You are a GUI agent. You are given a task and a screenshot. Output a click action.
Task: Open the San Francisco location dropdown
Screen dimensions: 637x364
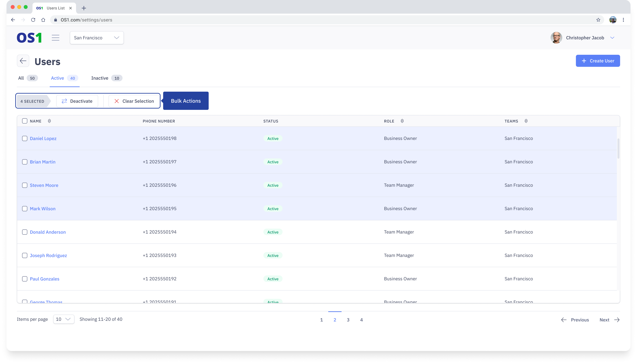(x=97, y=38)
